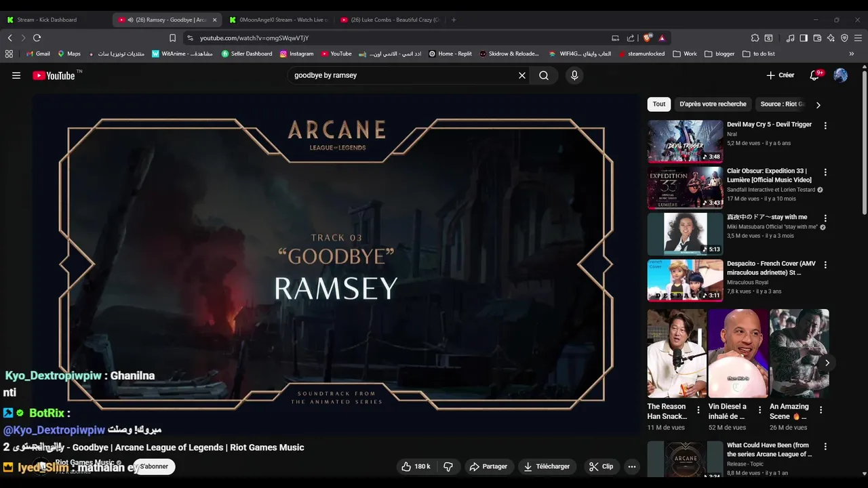Open the Brave Rewards triangle icon
The image size is (868, 488).
pyautogui.click(x=662, y=38)
